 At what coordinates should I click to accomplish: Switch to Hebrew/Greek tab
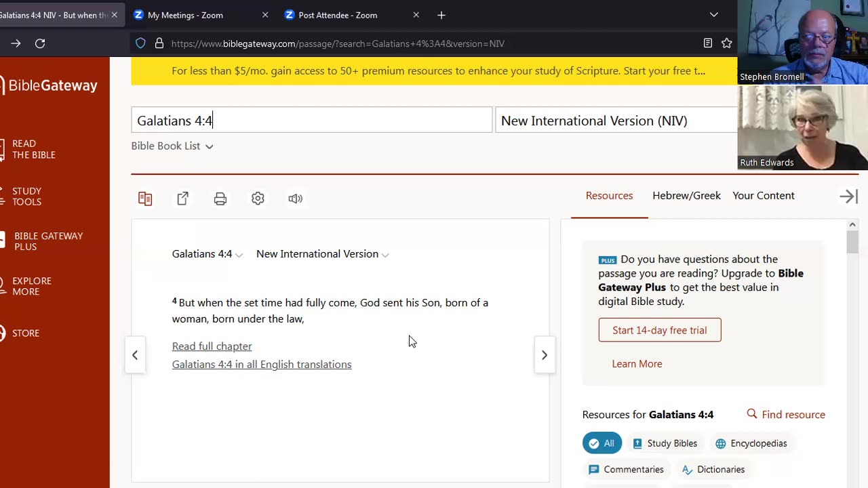point(686,195)
